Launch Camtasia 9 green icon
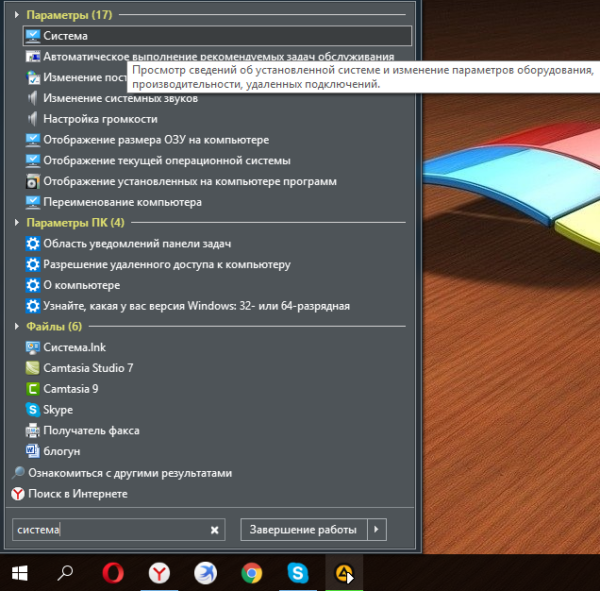This screenshot has width=600, height=591. [x=33, y=389]
